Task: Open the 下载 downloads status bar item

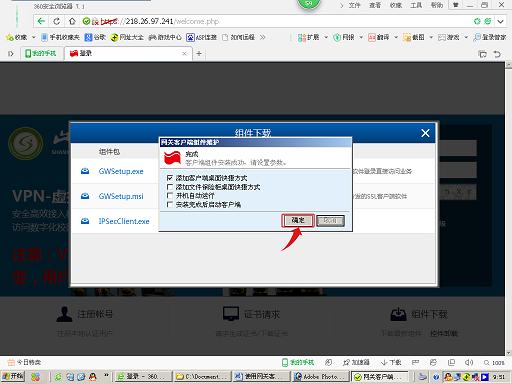Action: tap(391, 362)
